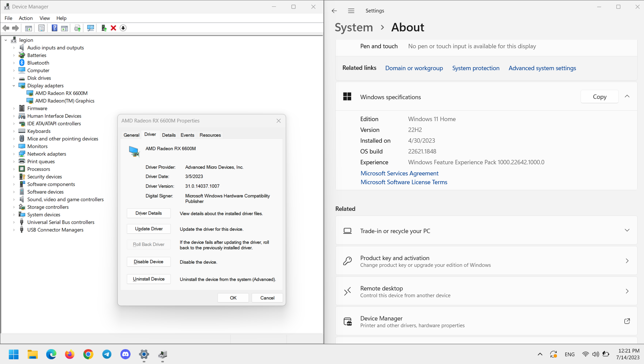The image size is (644, 364).
Task: Open the Action menu in Device Manager
Action: pos(26,18)
